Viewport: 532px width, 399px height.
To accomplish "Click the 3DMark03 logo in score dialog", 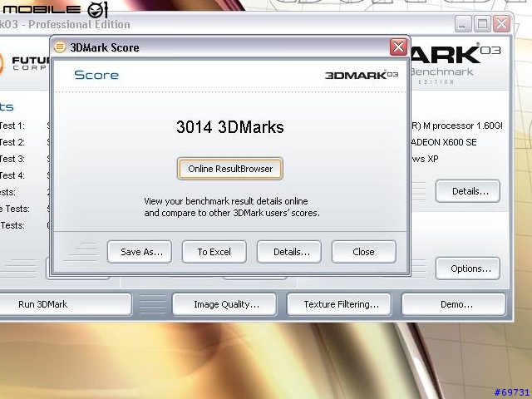I will pos(362,75).
